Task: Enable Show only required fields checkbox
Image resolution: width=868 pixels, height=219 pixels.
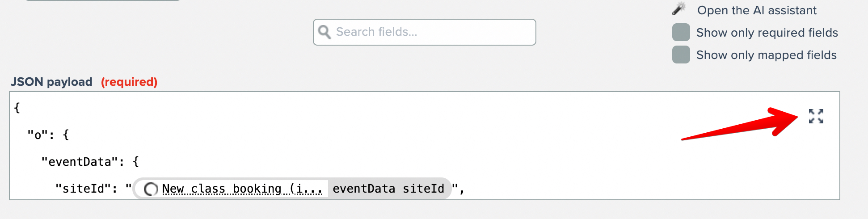Action: pos(681,33)
